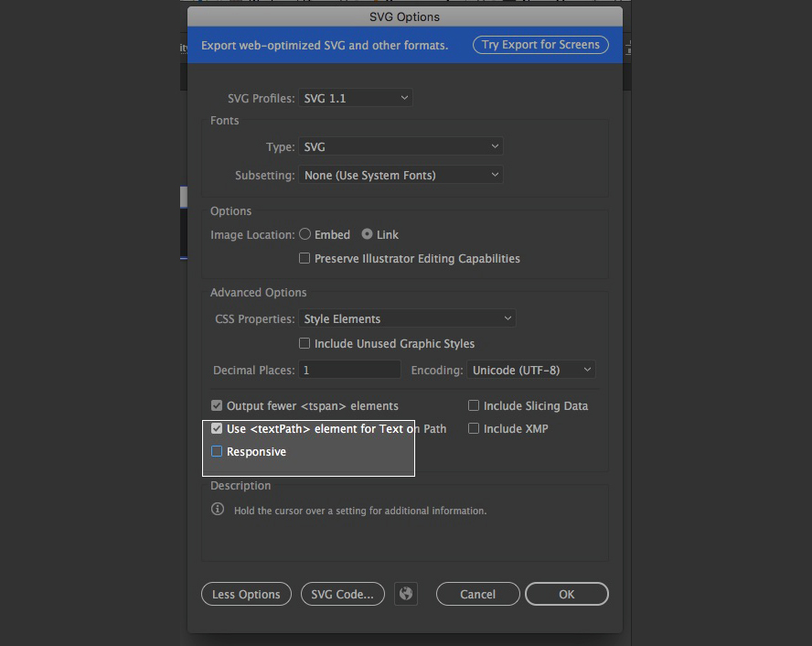Image resolution: width=812 pixels, height=646 pixels.
Task: Open the Fonts Type dropdown
Action: click(401, 146)
